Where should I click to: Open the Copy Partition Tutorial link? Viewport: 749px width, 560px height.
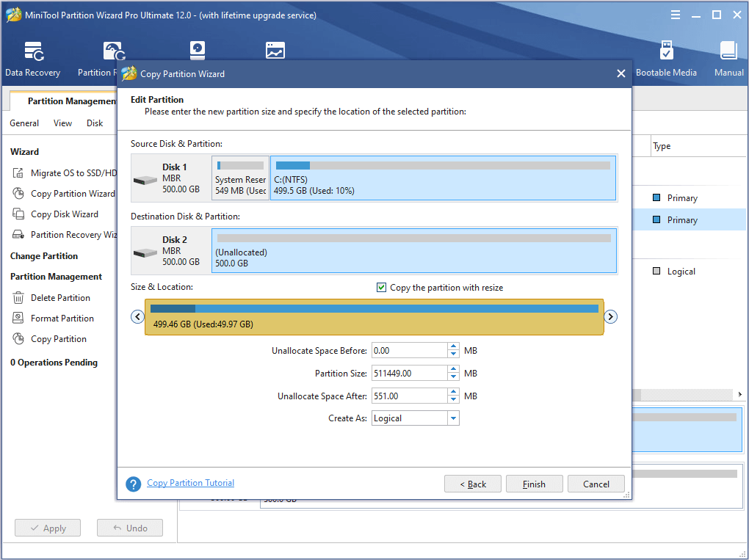coord(191,483)
